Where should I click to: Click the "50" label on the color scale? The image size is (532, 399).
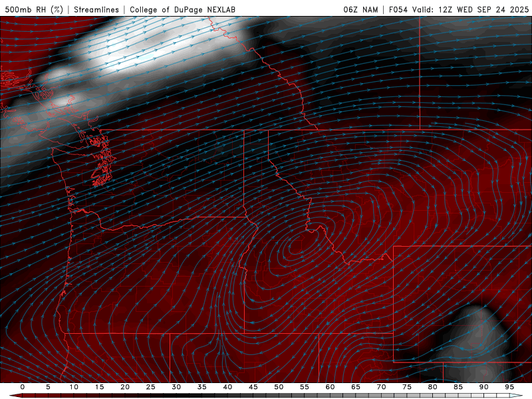click(x=279, y=387)
